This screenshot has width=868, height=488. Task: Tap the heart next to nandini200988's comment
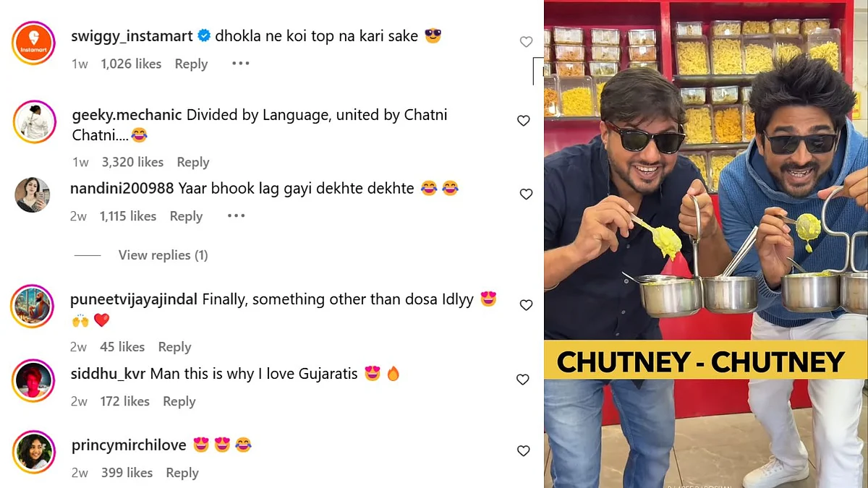point(526,194)
